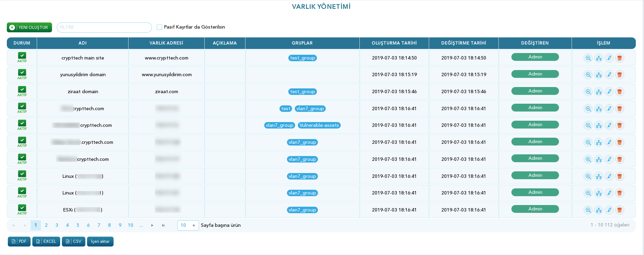Select www.yunusyildirim.com address cell
This screenshot has width=644, height=255.
point(167,75)
